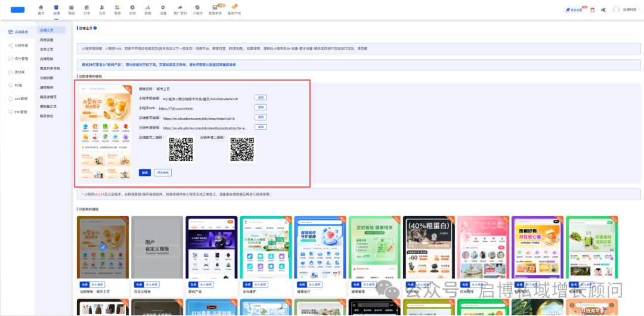Select the 用户自定义模版 template thumbnail
The image size is (644, 316).
(157, 247)
